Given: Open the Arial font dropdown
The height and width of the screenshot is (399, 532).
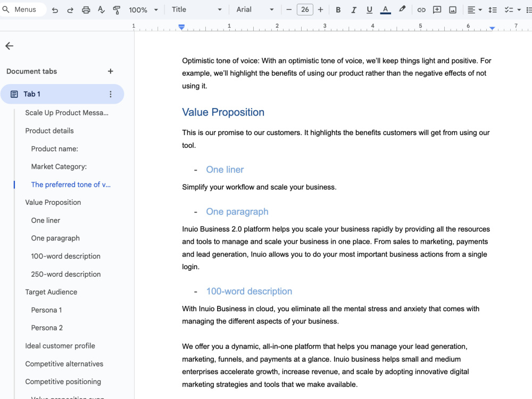Looking at the screenshot, I should [255, 10].
